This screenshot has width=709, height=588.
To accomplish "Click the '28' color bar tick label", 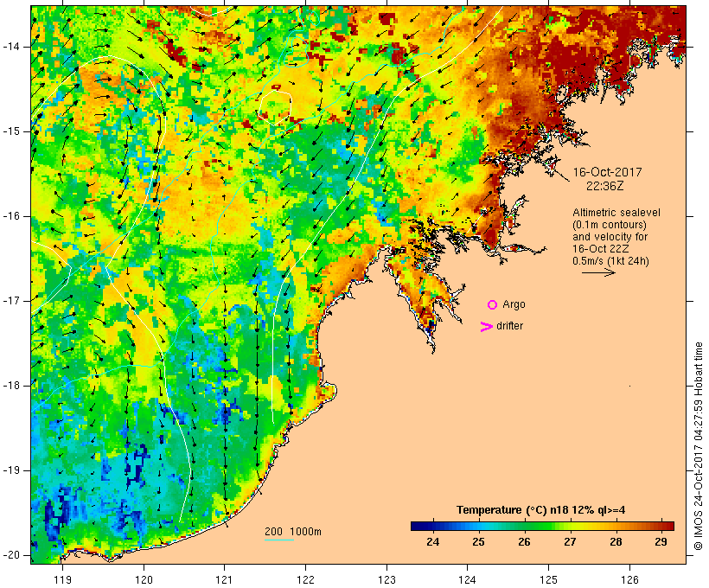I will (x=616, y=541).
